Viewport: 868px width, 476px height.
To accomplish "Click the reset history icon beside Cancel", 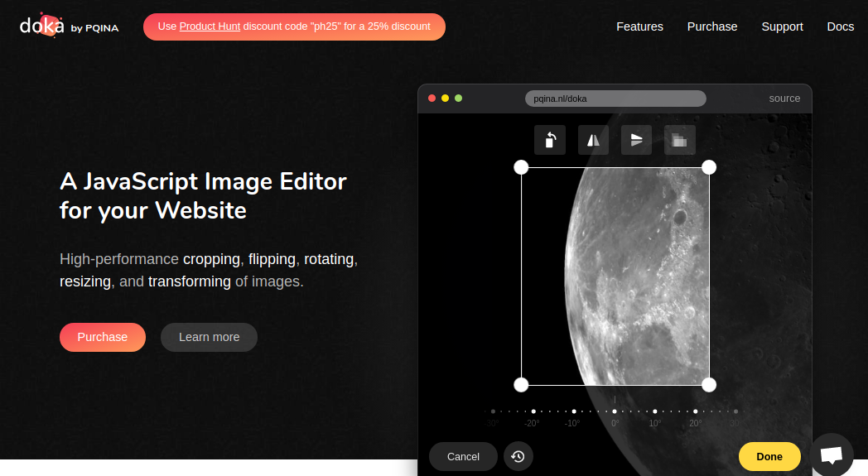I will point(518,456).
